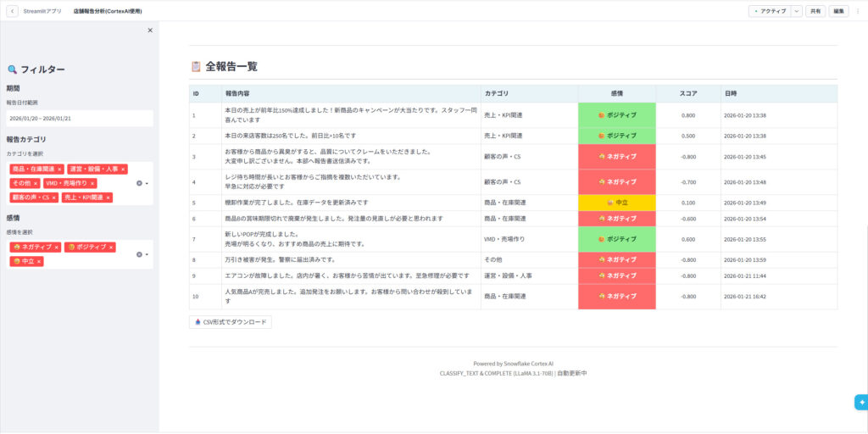Remove the VMD・売場作り filter tag

point(92,183)
